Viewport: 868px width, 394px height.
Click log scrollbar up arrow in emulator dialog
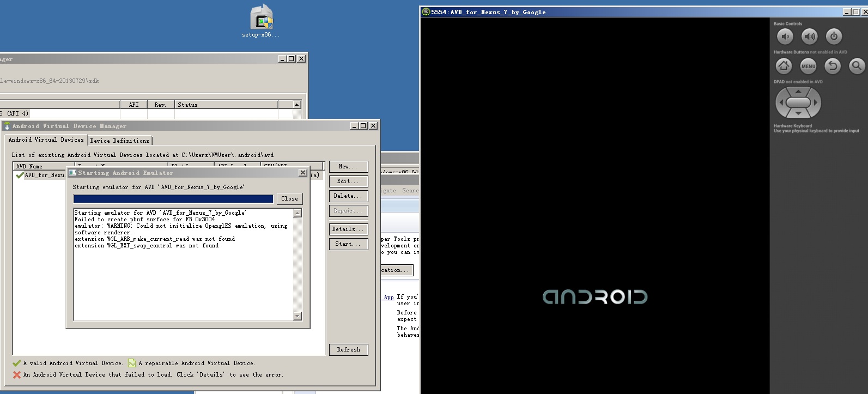click(298, 213)
